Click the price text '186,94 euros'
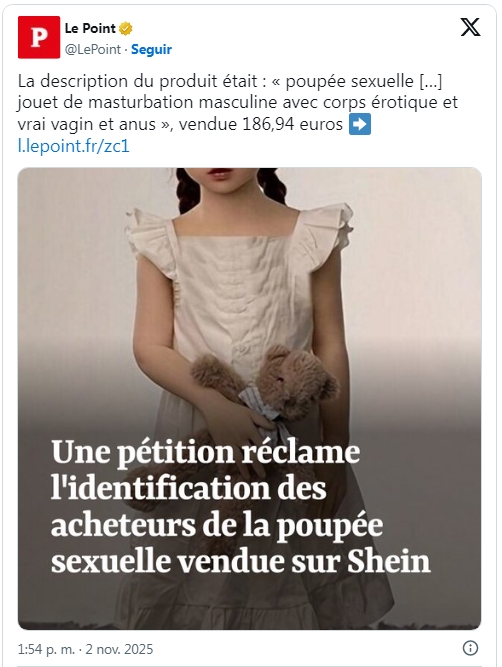502x667 pixels. click(x=292, y=124)
